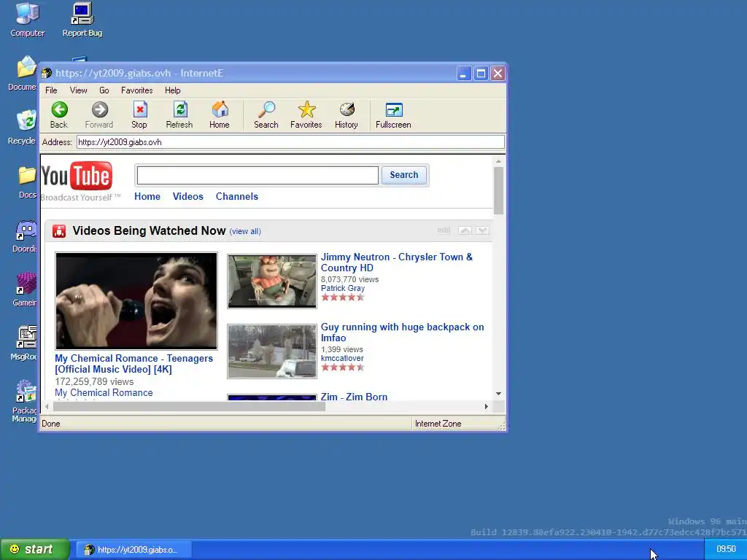Go back with the Back toolbar button
Viewport: 747px width, 560px height.
click(x=59, y=114)
